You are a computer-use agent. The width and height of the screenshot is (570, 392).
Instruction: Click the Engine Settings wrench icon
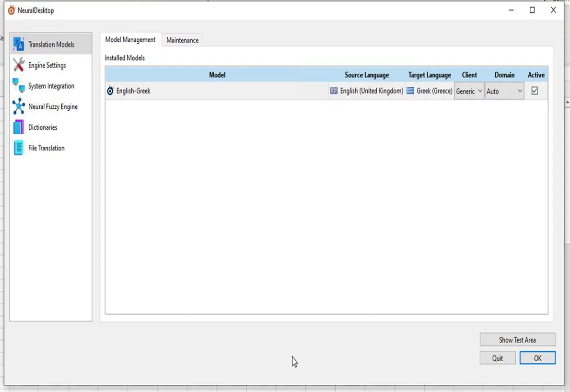click(19, 65)
